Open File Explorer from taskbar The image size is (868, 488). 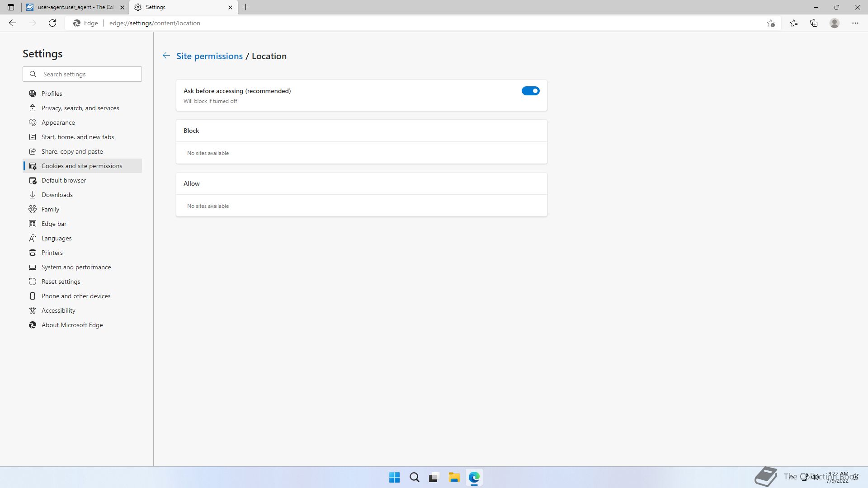[x=454, y=477]
